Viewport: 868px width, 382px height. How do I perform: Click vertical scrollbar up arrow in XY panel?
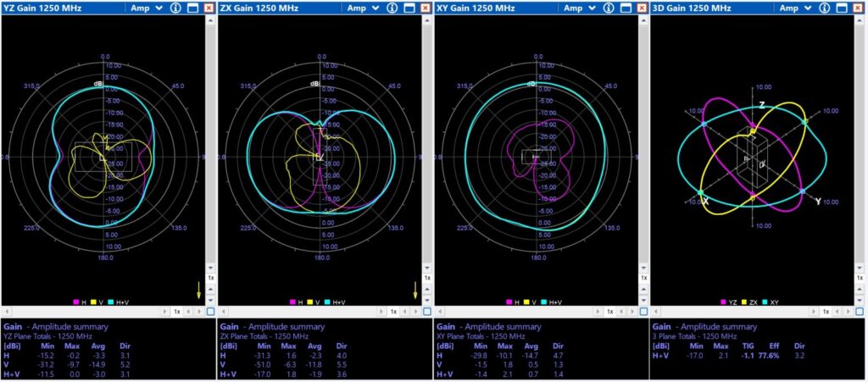tap(643, 19)
